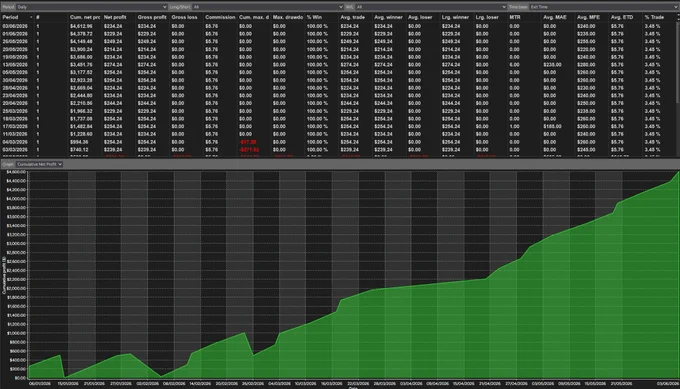Viewport: 680px width, 389px height.
Task: Sort by the Gross profit column header
Action: (152, 17)
